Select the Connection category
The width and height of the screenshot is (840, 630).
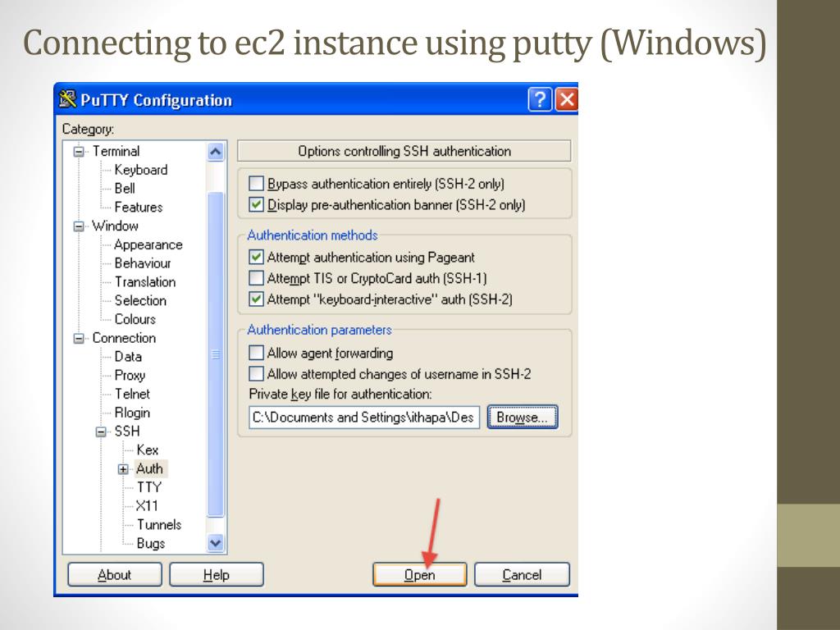click(124, 338)
